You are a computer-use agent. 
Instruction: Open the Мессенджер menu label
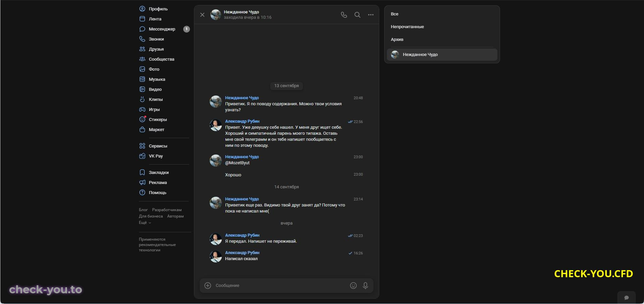(x=162, y=29)
